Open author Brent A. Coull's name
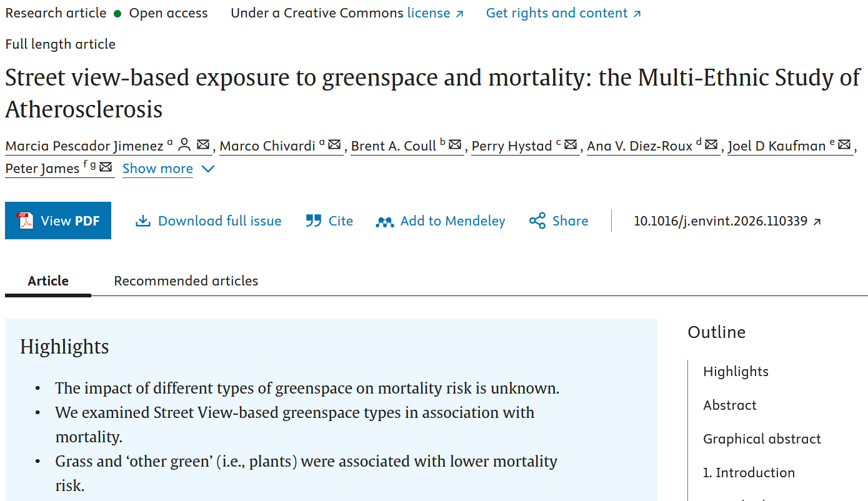868x501 pixels. tap(394, 146)
